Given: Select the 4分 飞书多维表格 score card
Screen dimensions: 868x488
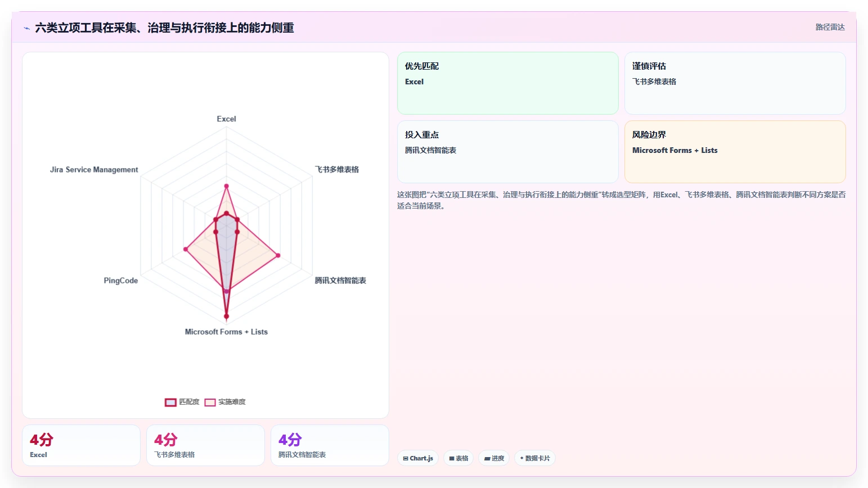Looking at the screenshot, I should [205, 445].
